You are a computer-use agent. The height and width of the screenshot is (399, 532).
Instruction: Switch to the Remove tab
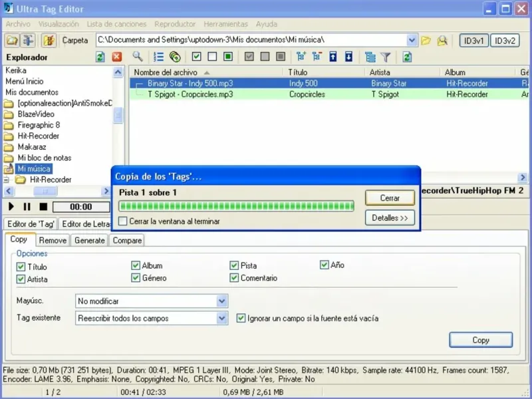pos(53,240)
